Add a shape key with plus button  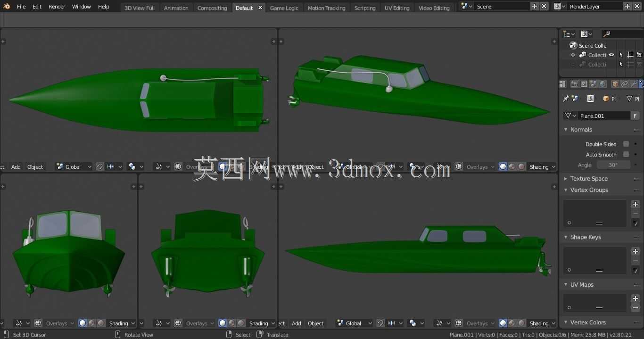tap(636, 251)
